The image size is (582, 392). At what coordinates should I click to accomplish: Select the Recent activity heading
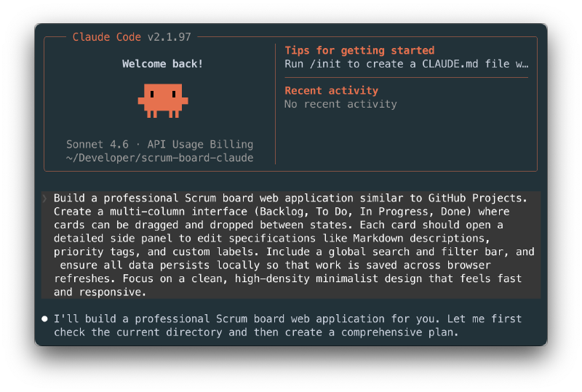point(332,91)
